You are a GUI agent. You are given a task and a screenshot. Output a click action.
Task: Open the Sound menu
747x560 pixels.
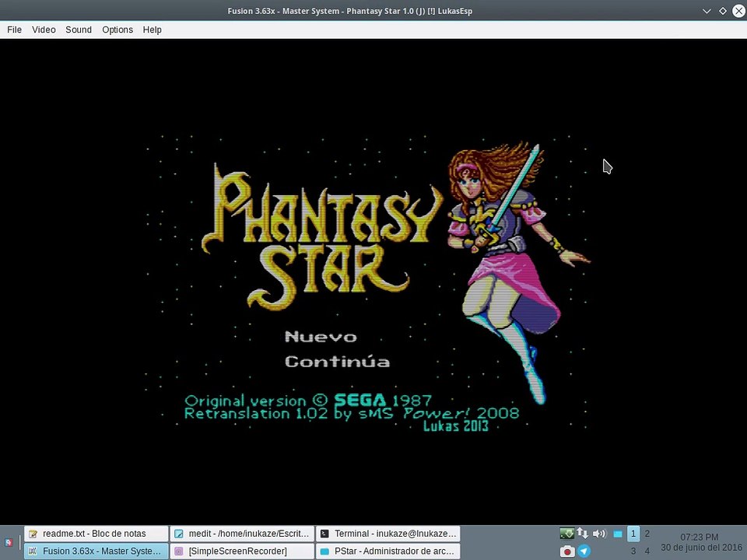79,30
